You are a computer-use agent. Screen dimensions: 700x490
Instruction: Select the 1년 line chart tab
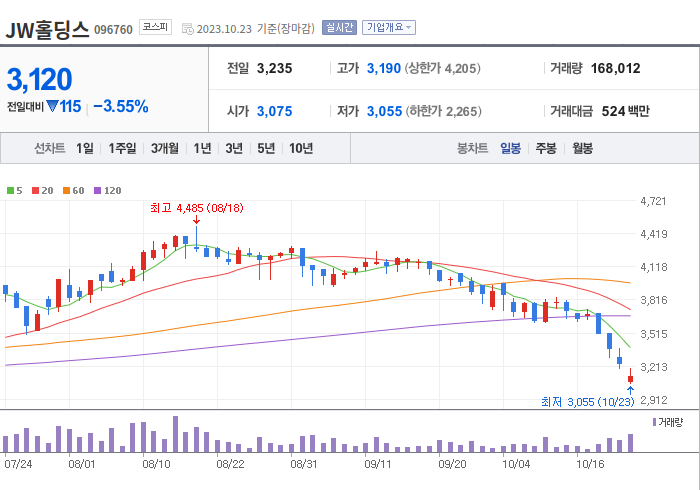(x=202, y=148)
